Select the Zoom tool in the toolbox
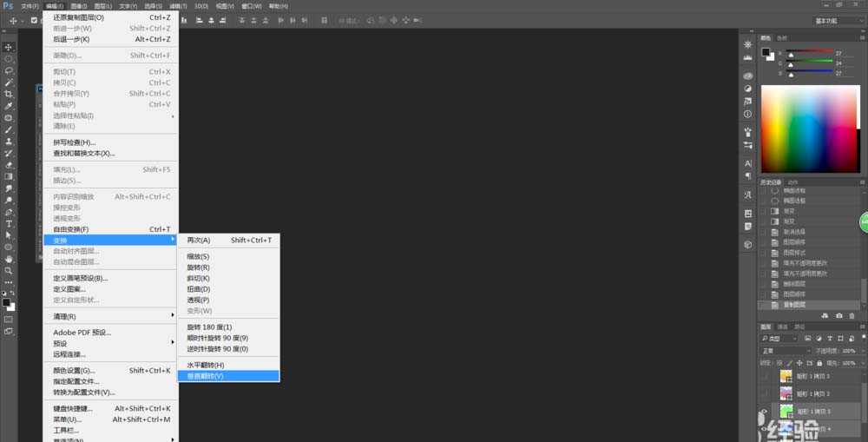The height and width of the screenshot is (442, 868). 9,270
